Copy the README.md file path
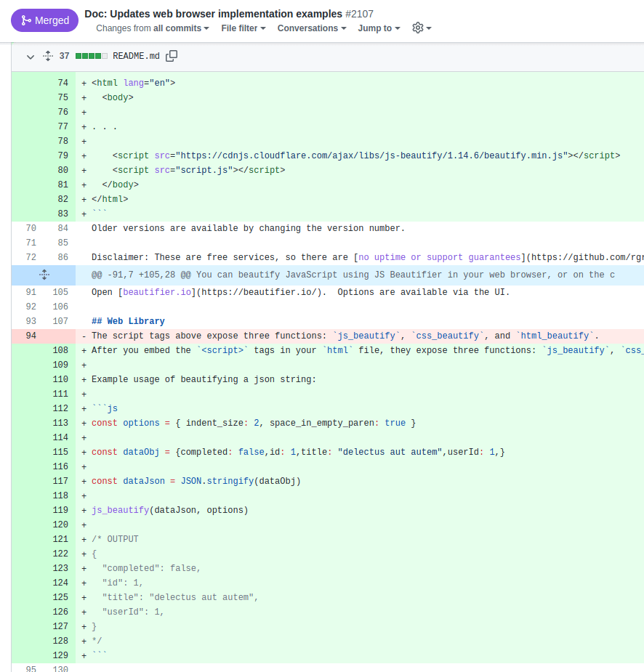The height and width of the screenshot is (672, 644). click(x=172, y=56)
